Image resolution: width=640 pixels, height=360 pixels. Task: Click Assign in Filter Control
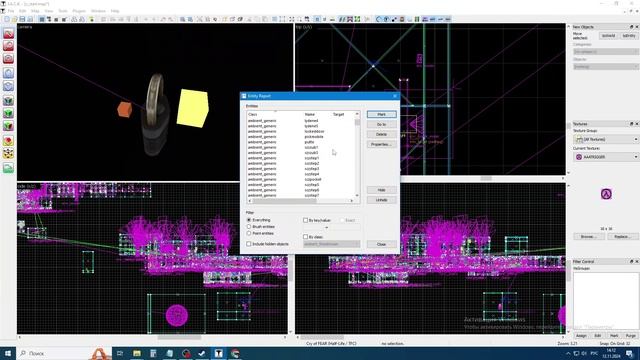click(x=581, y=336)
